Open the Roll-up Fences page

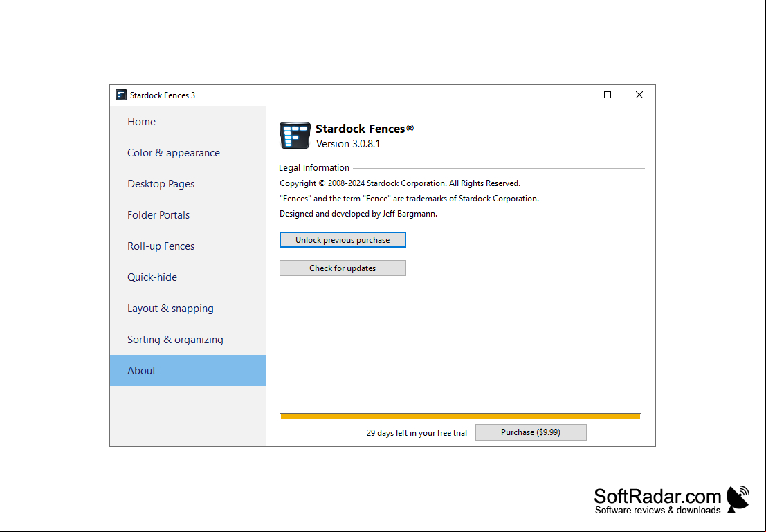188,246
